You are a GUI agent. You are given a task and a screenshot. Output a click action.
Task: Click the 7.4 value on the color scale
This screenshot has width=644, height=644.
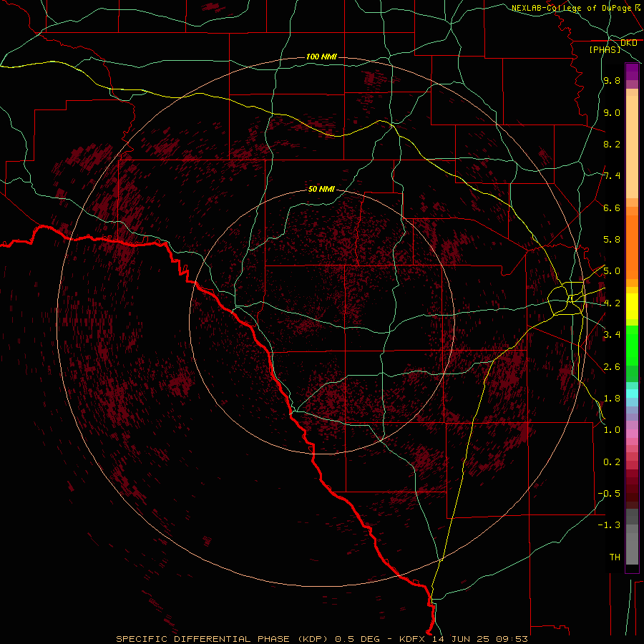tap(612, 176)
